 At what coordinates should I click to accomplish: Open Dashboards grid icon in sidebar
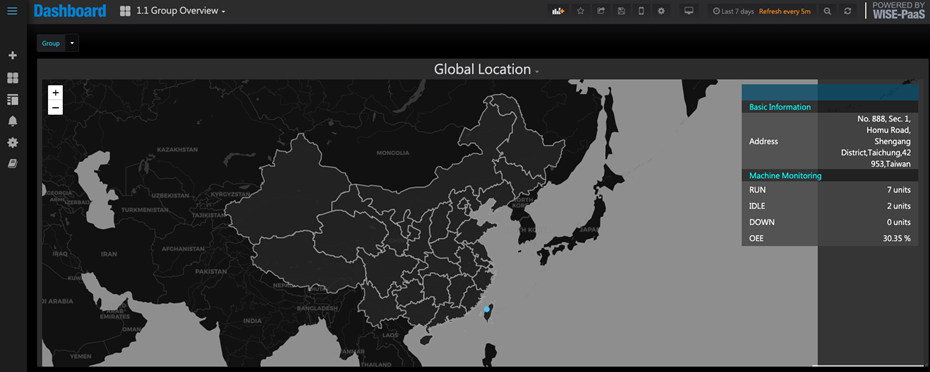[12, 78]
